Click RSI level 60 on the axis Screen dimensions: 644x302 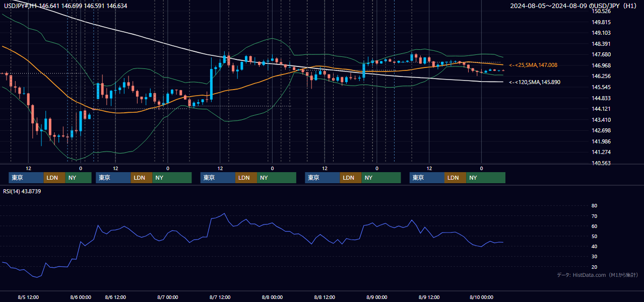click(x=594, y=226)
